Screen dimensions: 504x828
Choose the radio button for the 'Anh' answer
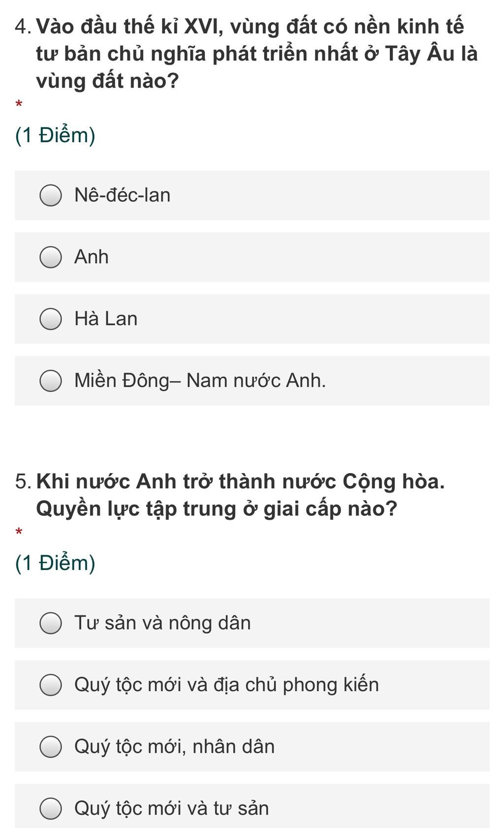[x=50, y=257]
